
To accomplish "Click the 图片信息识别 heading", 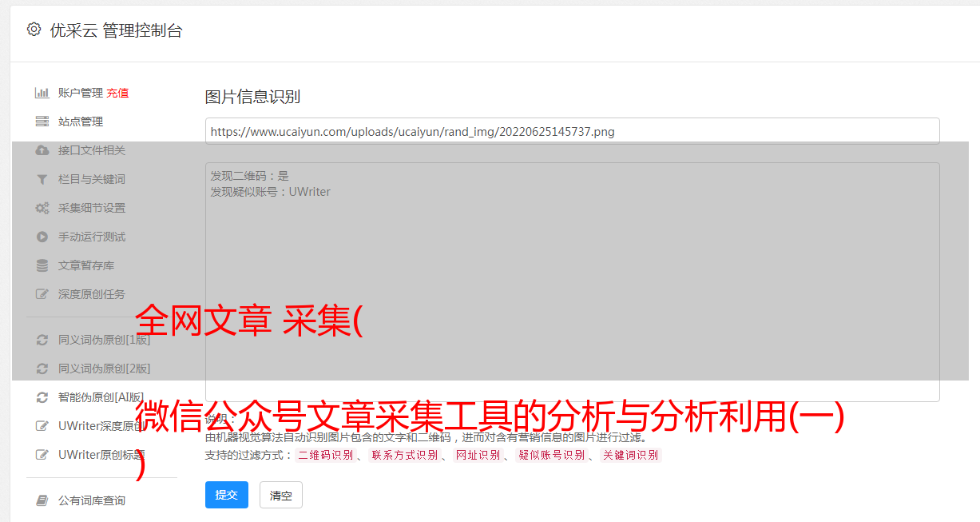I will 252,97.
